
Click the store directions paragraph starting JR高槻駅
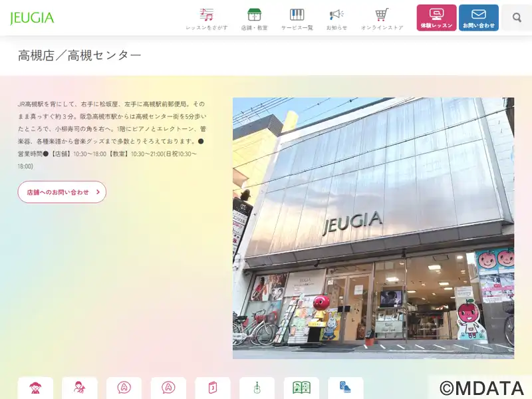click(x=112, y=135)
